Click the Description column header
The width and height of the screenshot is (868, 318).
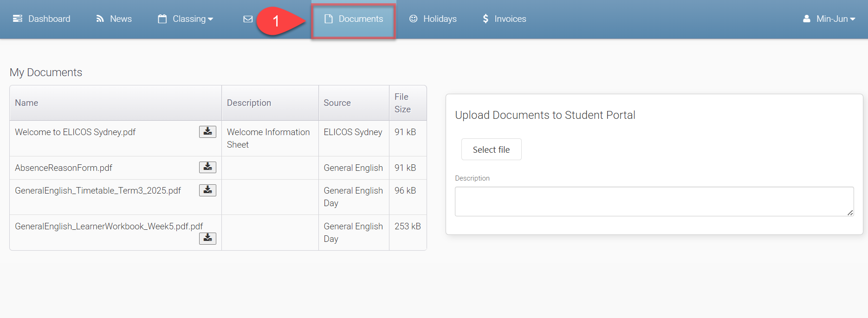click(249, 103)
